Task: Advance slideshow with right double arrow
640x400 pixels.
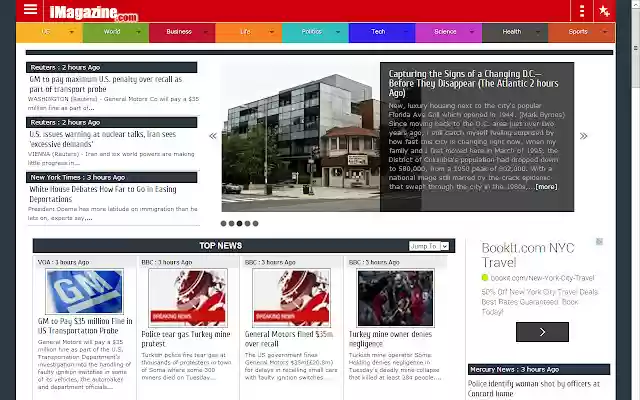Action: (x=584, y=136)
